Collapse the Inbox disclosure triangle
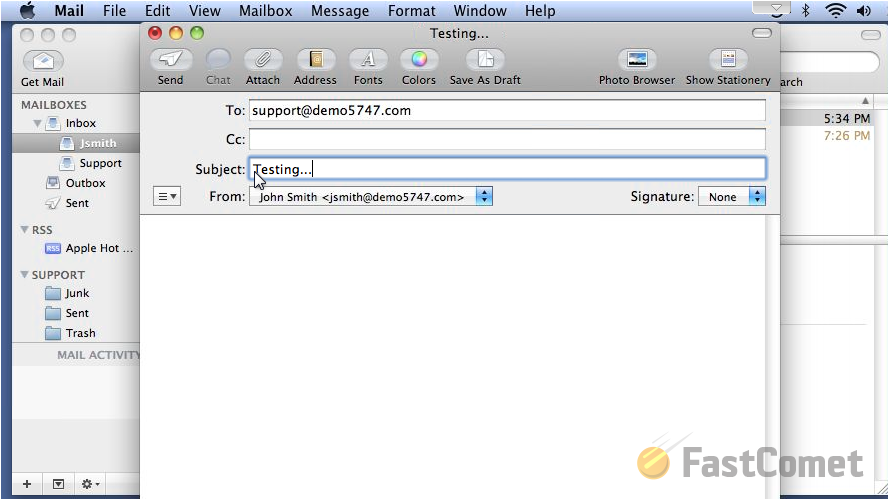The width and height of the screenshot is (889, 500). coord(37,123)
